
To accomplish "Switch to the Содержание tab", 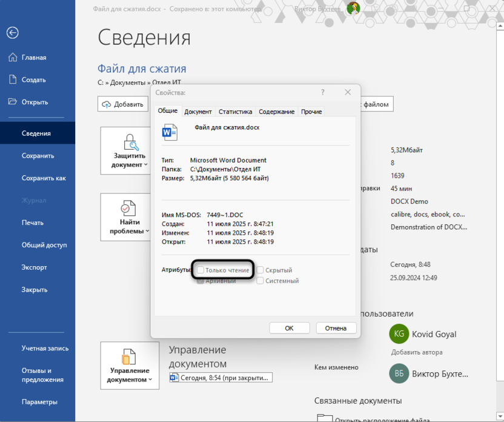I will [x=276, y=112].
